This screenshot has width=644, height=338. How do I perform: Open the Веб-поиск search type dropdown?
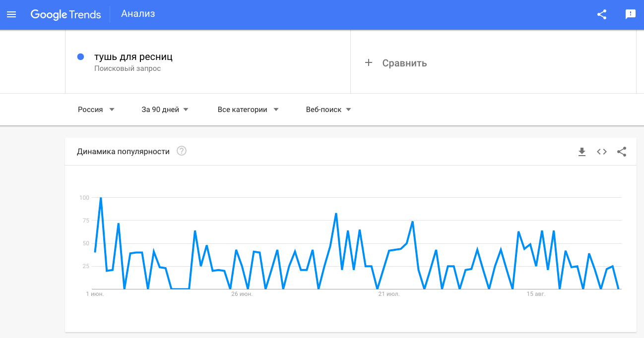(x=329, y=110)
